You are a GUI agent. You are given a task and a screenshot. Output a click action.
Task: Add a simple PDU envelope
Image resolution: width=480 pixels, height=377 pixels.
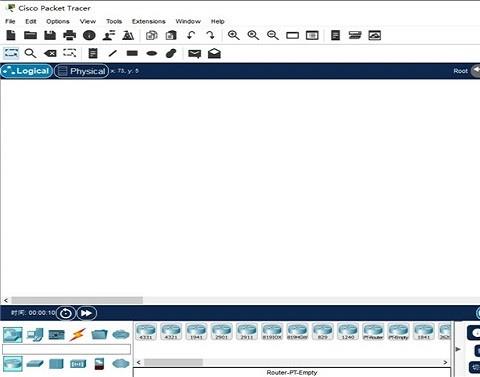tap(194, 54)
